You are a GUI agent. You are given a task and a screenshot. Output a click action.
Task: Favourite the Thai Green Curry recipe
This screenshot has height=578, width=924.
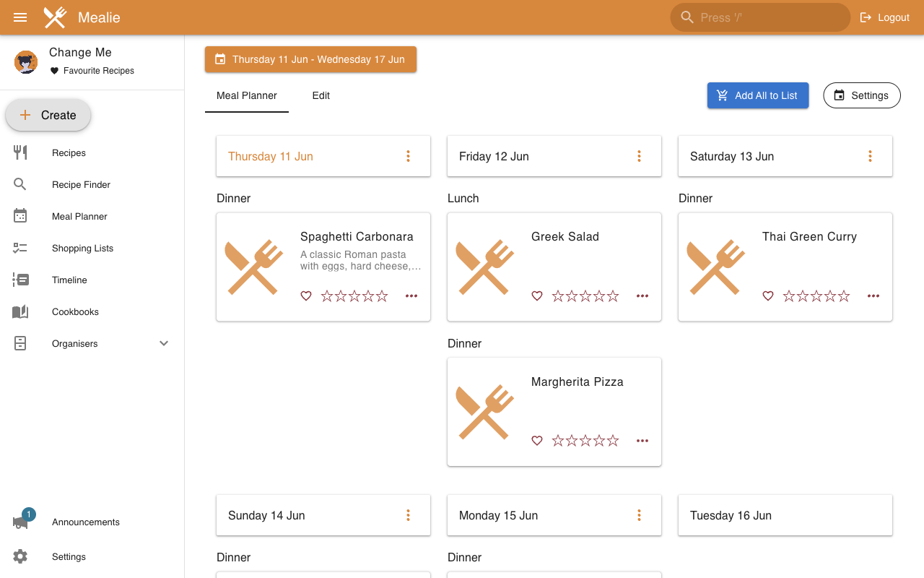click(768, 296)
